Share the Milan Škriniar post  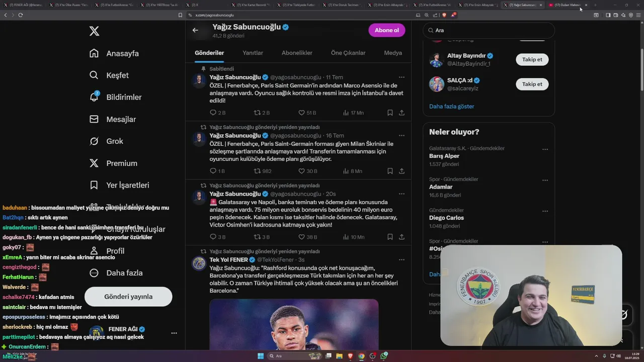[x=401, y=171]
